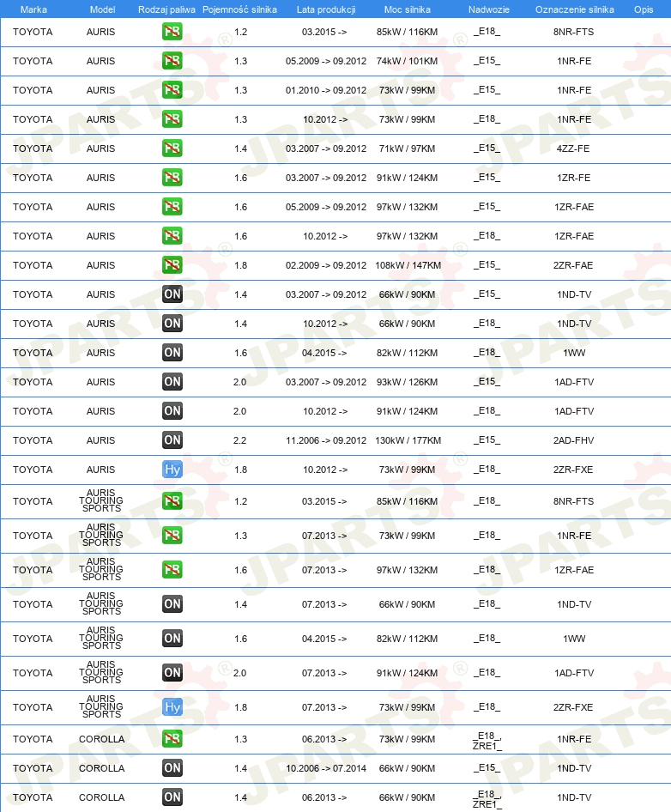Select the 71kW / 97KM power cell
The width and height of the screenshot is (671, 812).
(407, 148)
